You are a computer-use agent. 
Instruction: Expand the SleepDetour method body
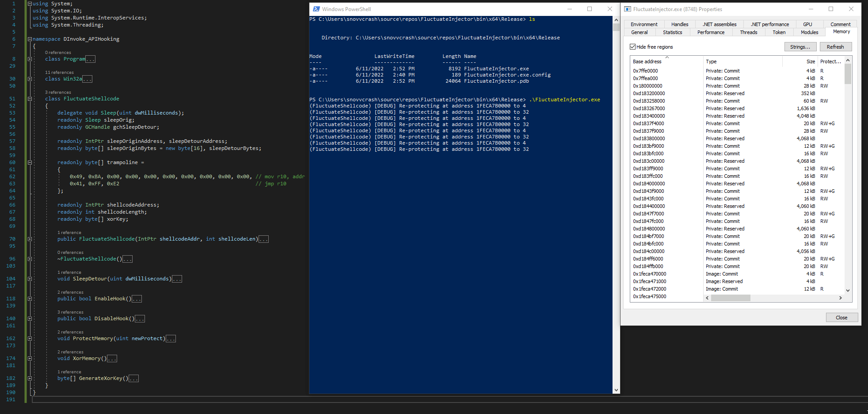(30, 279)
